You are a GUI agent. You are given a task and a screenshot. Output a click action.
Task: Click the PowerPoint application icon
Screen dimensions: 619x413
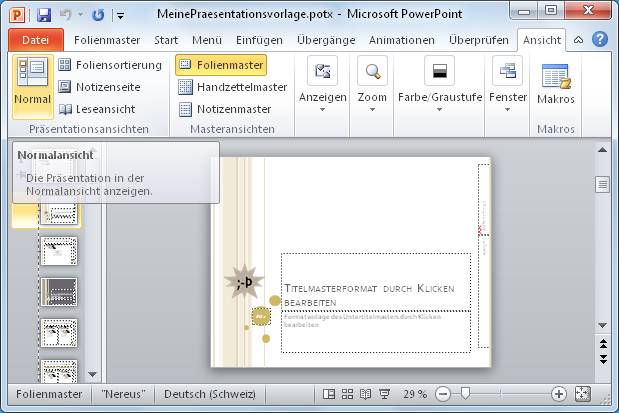[17, 15]
